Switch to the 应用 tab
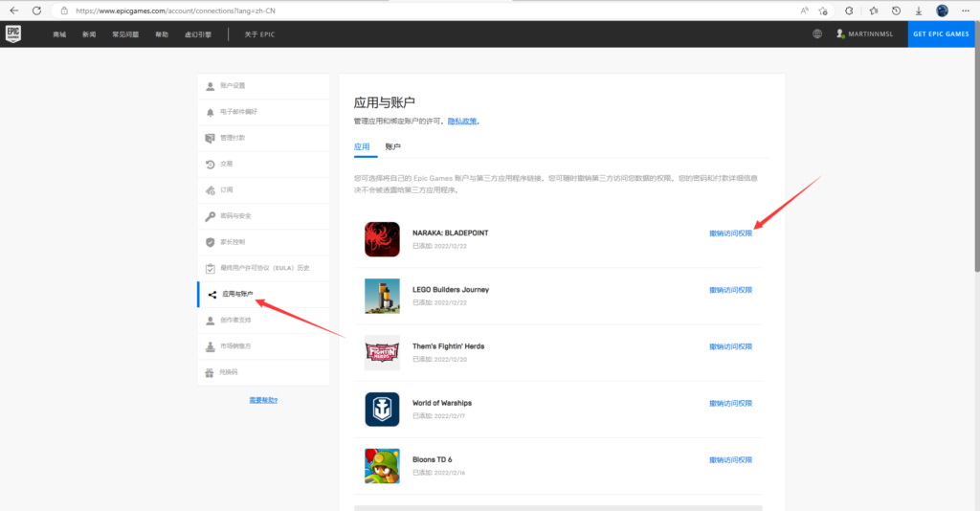980x511 pixels. 362,147
